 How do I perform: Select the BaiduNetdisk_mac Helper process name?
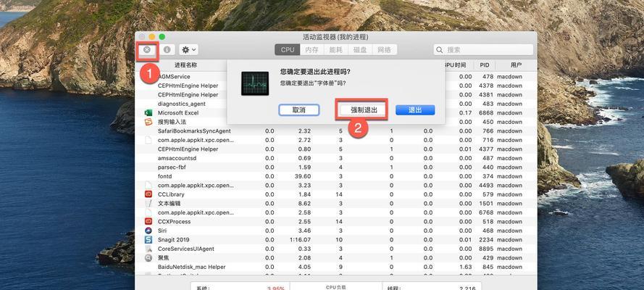tap(192, 267)
